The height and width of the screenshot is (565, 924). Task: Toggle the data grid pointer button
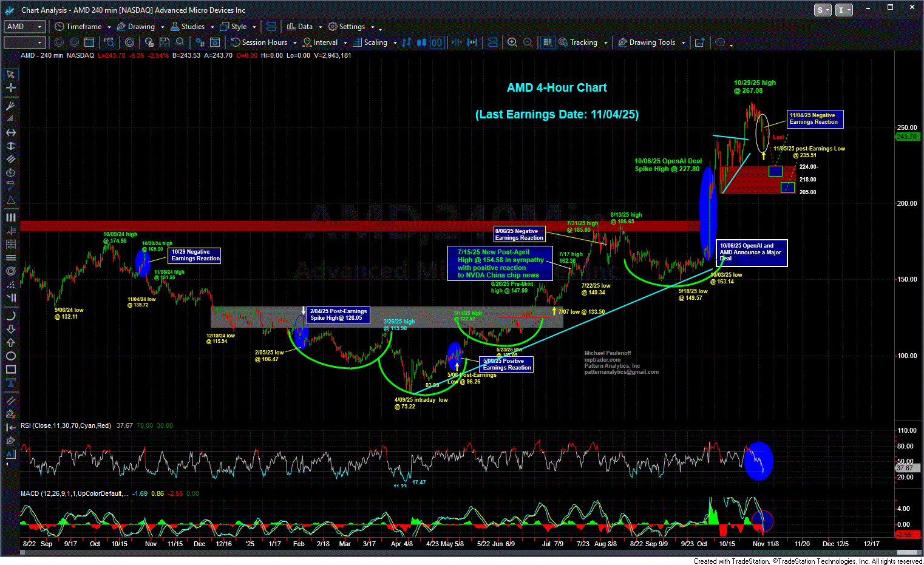click(x=547, y=42)
